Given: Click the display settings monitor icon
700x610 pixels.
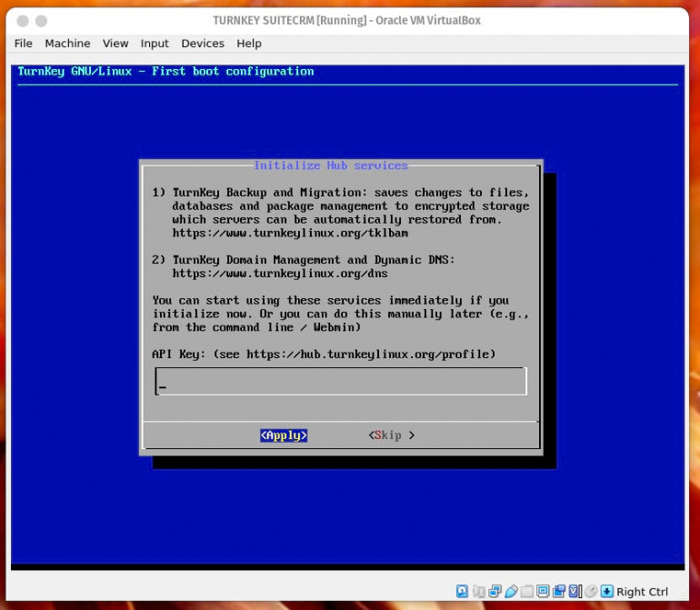Looking at the screenshot, I should [x=543, y=591].
